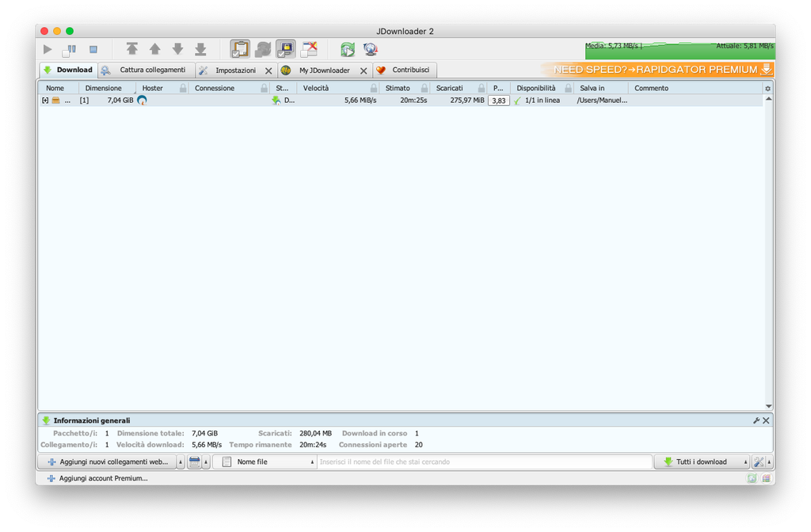The image size is (811, 532).
Task: Open Informazioni generali panel wrench settings
Action: coord(756,420)
